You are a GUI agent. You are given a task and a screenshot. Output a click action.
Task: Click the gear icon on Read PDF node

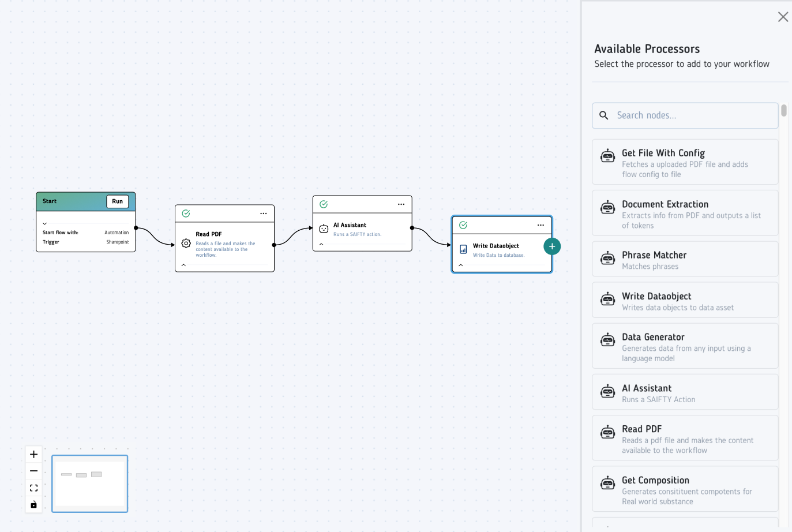pos(186,243)
